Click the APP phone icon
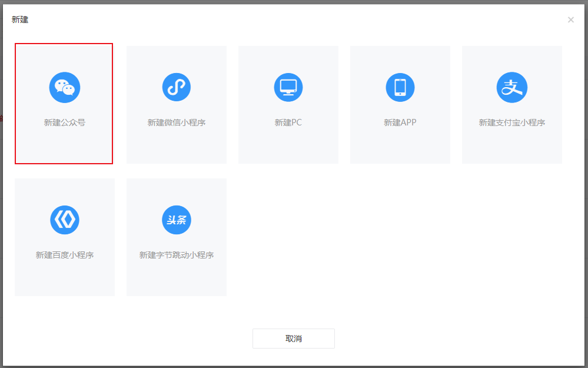 tap(400, 87)
